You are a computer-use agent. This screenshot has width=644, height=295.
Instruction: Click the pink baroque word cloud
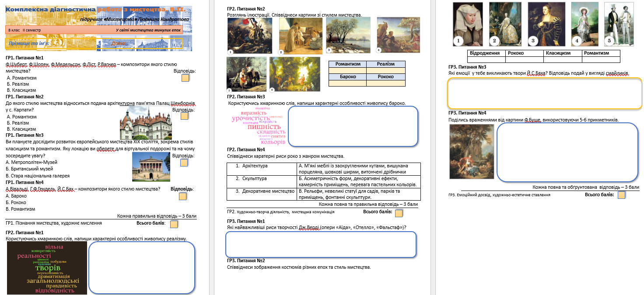259,126
